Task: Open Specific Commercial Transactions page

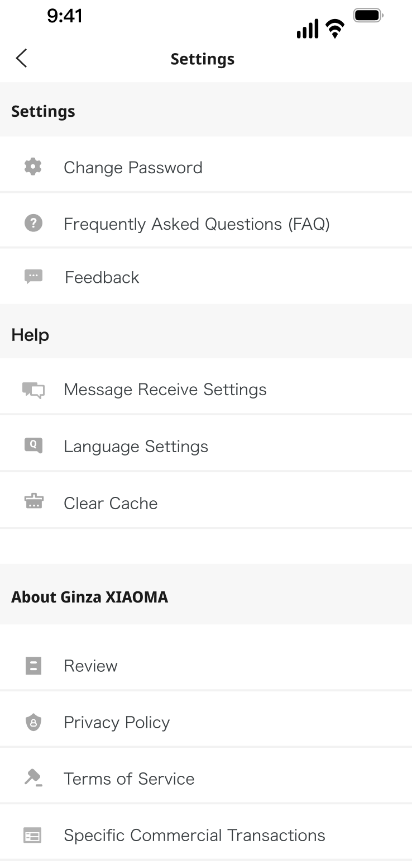Action: click(194, 836)
